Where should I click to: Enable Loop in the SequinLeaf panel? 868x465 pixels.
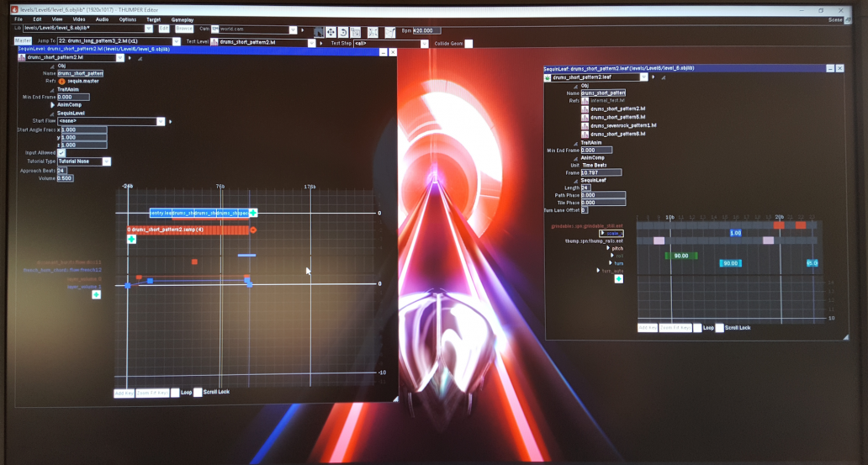pyautogui.click(x=697, y=327)
